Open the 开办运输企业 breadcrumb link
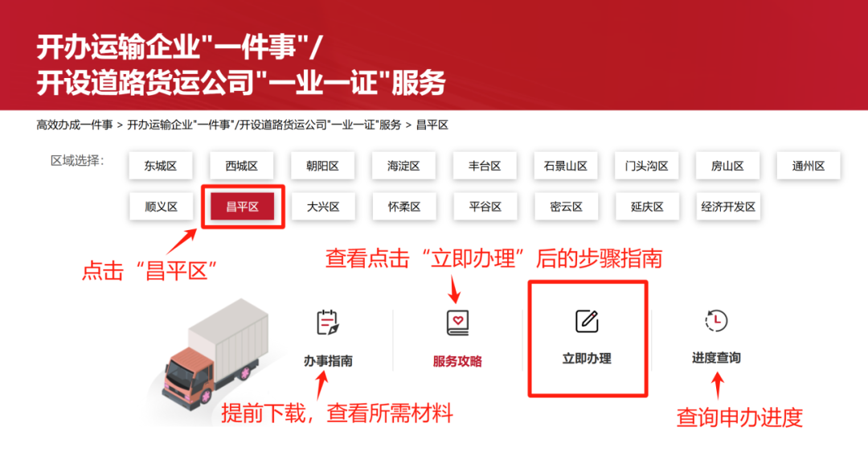The height and width of the screenshot is (452, 868). pos(264,125)
